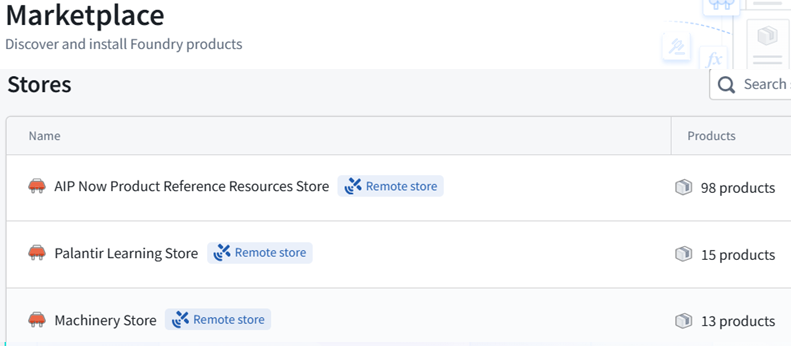
Task: Open AIP Now Product Reference Resources Store
Action: click(x=192, y=187)
